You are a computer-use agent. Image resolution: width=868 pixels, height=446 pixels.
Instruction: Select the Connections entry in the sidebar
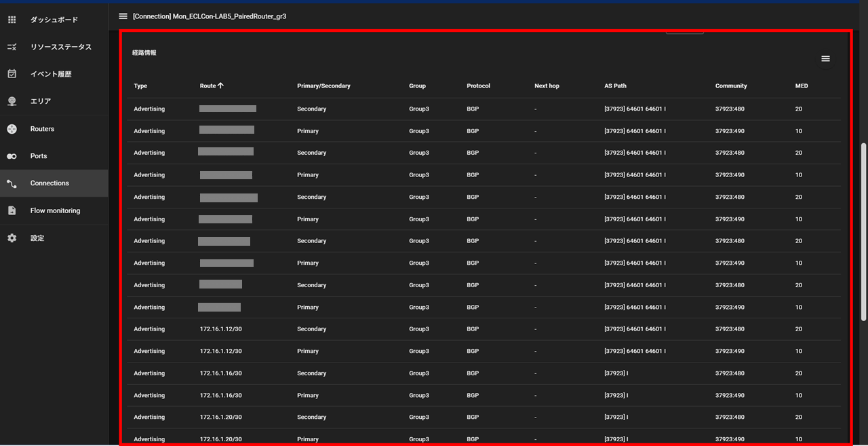[50, 183]
